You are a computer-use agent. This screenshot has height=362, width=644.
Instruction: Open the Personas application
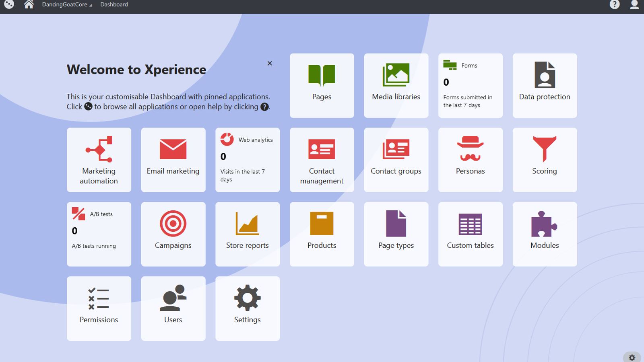point(470,160)
